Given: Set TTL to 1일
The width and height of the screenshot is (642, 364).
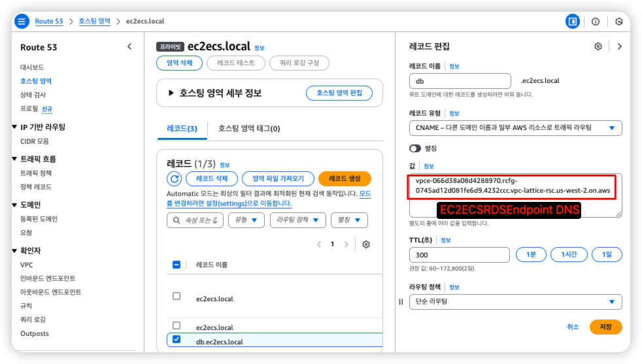Looking at the screenshot, I should [607, 255].
